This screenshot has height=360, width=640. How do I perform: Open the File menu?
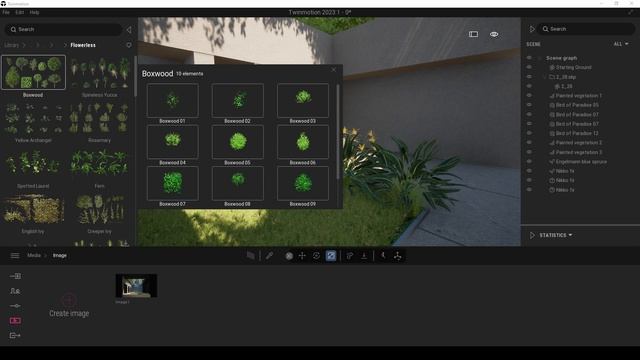pyautogui.click(x=6, y=12)
